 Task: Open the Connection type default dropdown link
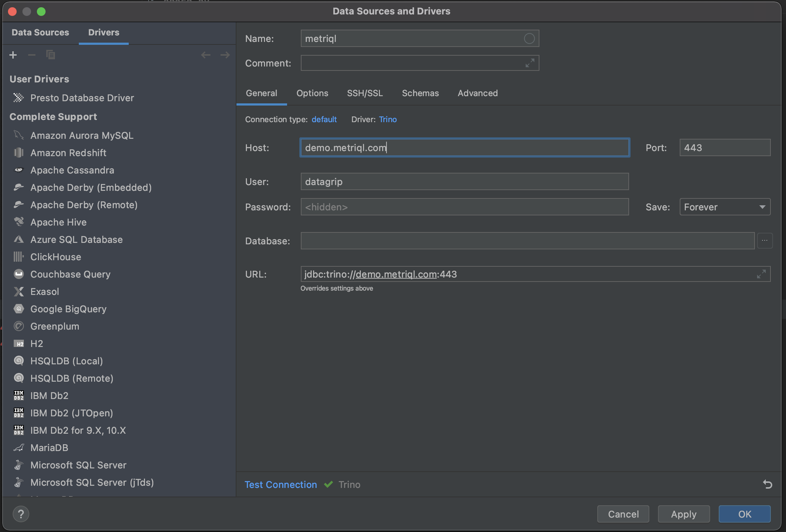[324, 119]
